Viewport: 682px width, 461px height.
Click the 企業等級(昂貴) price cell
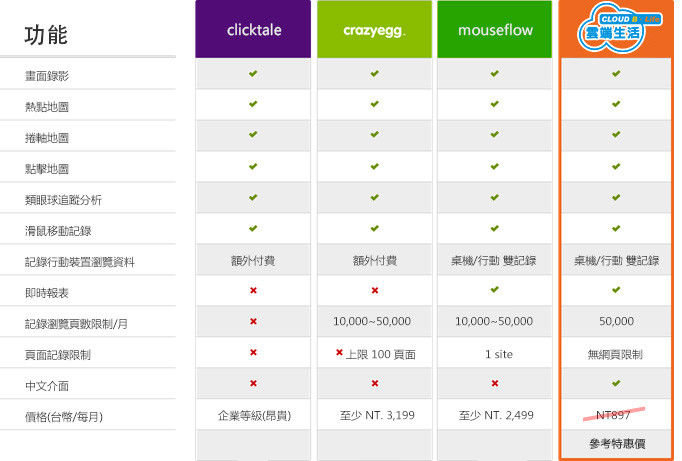pyautogui.click(x=254, y=416)
